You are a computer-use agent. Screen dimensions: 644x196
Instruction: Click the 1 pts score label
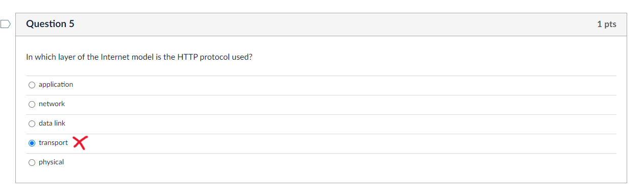[x=607, y=24]
